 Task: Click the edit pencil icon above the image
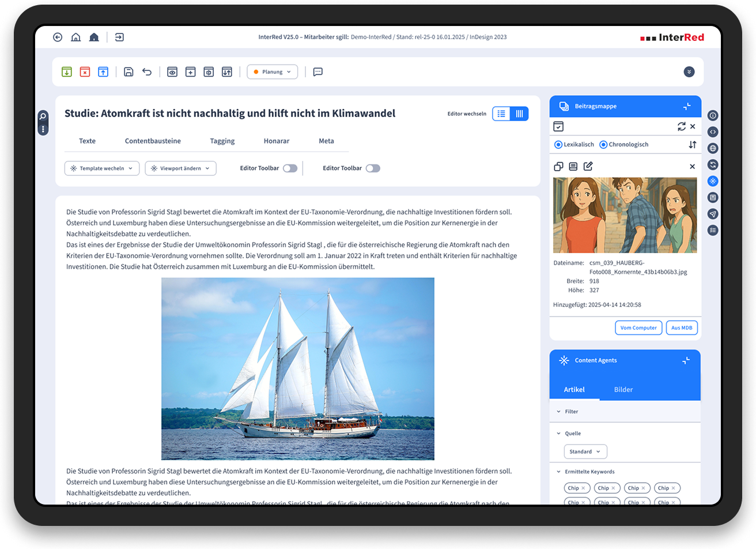tap(588, 167)
